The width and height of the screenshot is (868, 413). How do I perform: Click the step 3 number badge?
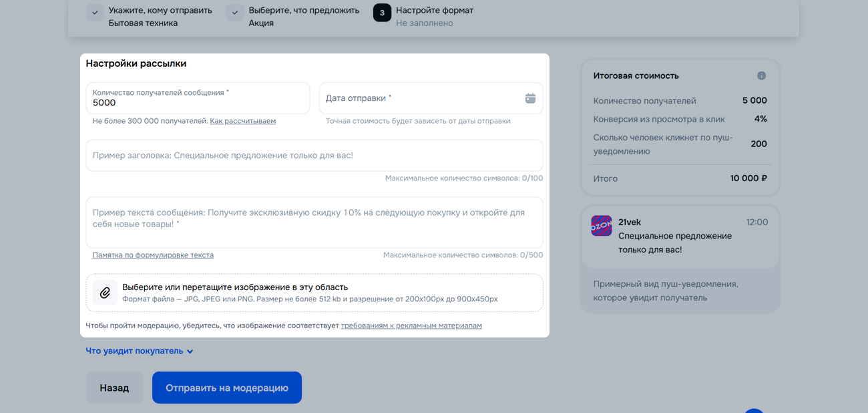[x=382, y=13]
